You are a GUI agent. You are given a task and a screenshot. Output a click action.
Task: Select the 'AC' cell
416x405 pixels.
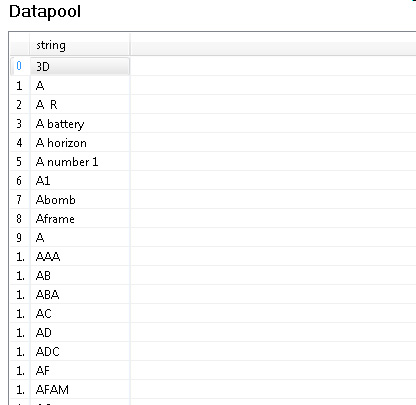(80, 314)
